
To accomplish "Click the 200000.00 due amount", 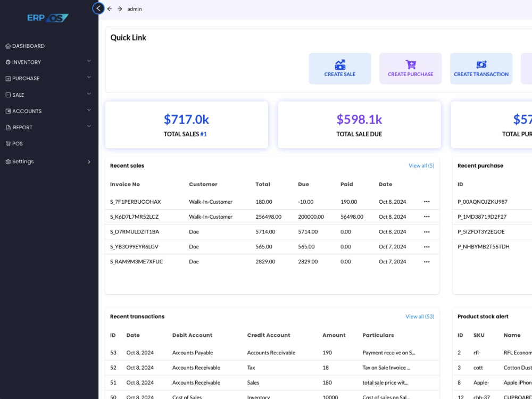I will point(311,217).
